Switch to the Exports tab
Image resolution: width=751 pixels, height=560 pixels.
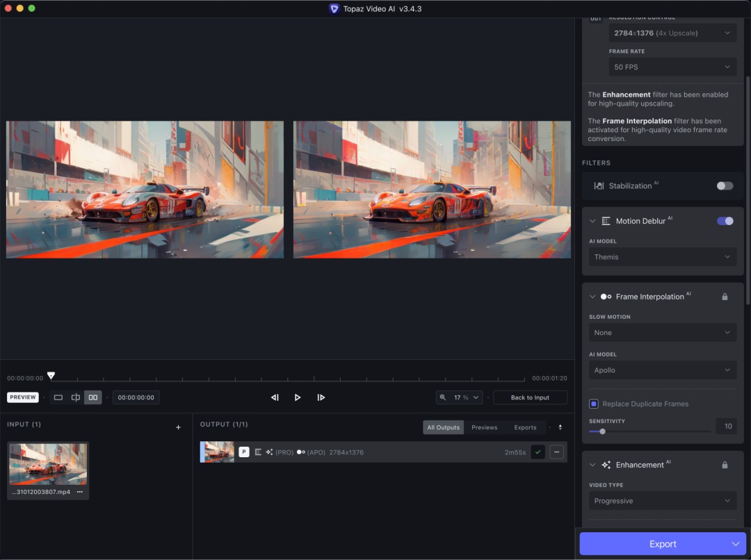(525, 427)
